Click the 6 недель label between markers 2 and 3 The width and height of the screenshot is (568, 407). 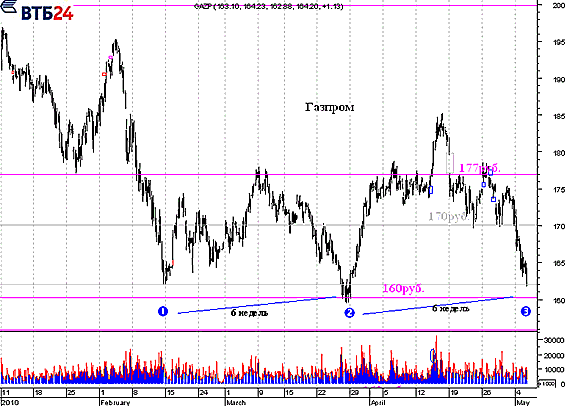(x=451, y=309)
